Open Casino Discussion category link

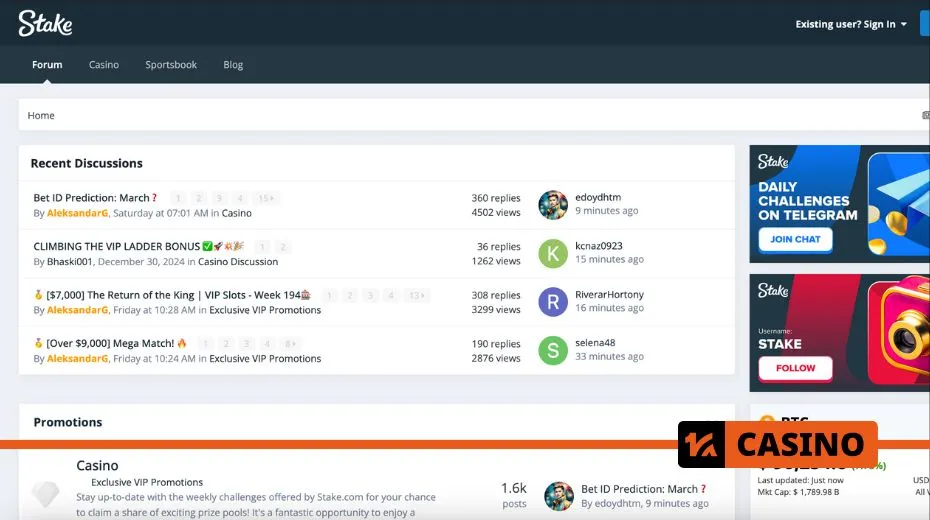(x=238, y=261)
